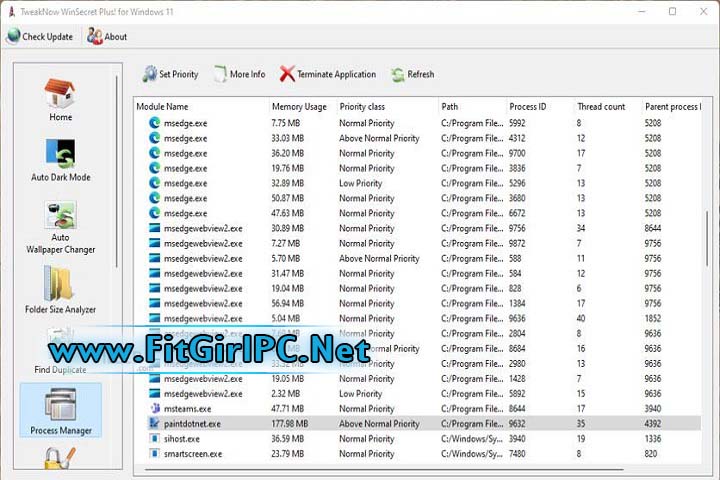720x480 pixels.
Task: Click Check Update in the top bar
Action: (40, 37)
